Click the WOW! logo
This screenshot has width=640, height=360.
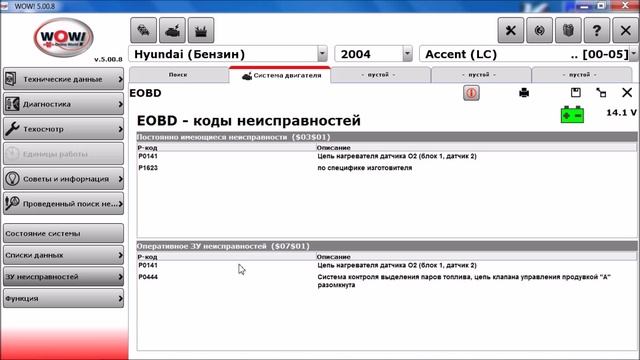coord(63,38)
